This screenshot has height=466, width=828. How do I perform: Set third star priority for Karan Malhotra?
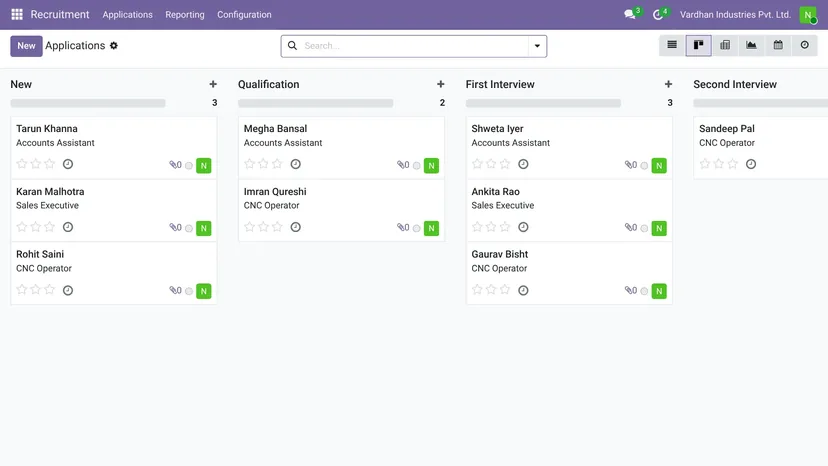(x=50, y=227)
